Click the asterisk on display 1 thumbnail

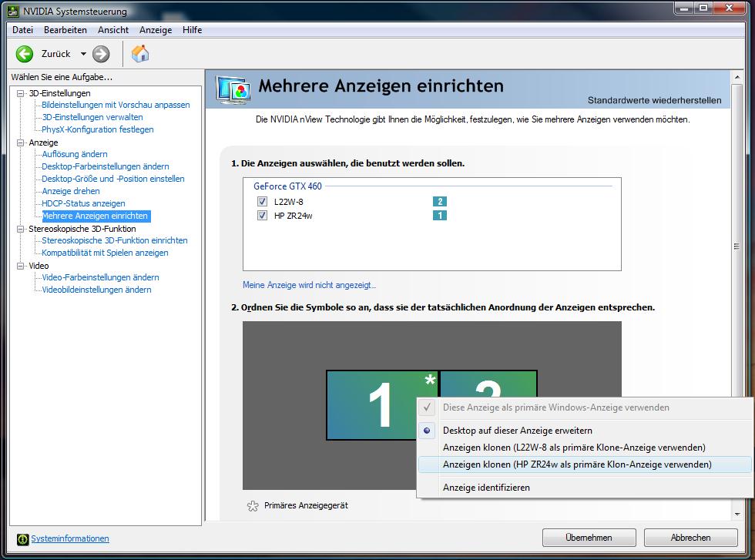[x=430, y=380]
